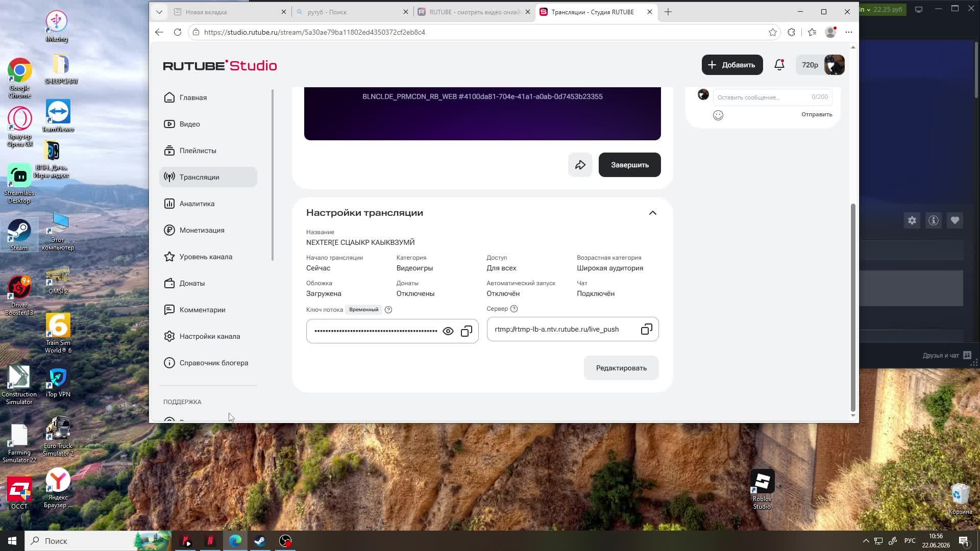Open the Streamlabs Desktop shortcut
The height and width of the screenshot is (551, 980).
click(19, 184)
